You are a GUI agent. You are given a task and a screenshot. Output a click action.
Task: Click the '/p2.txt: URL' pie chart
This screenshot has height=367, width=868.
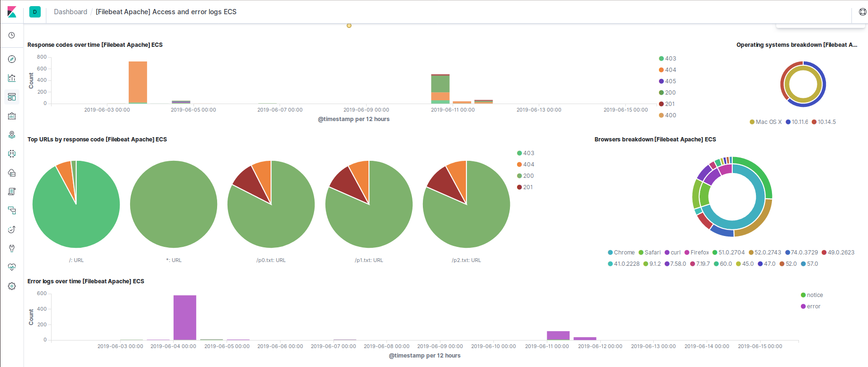[466, 204]
